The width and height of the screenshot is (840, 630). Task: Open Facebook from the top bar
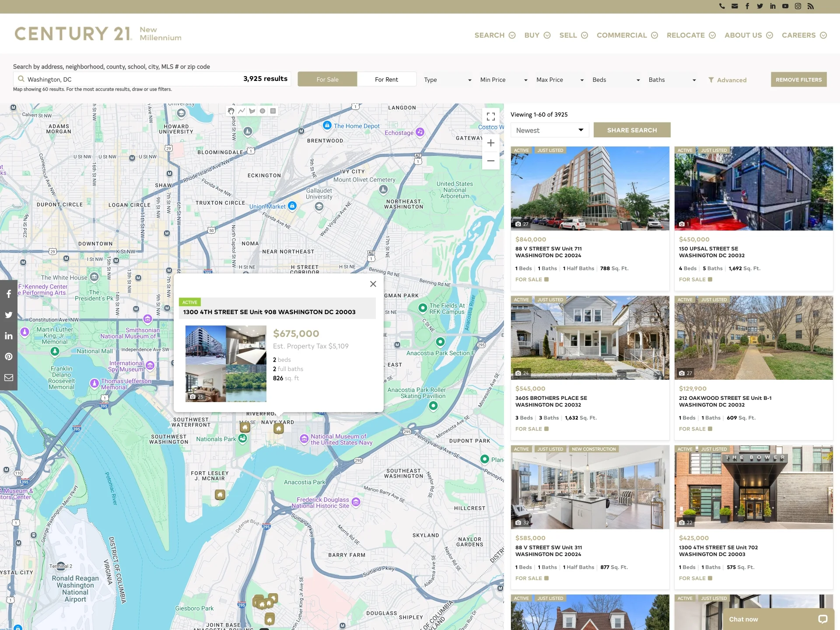[747, 6]
